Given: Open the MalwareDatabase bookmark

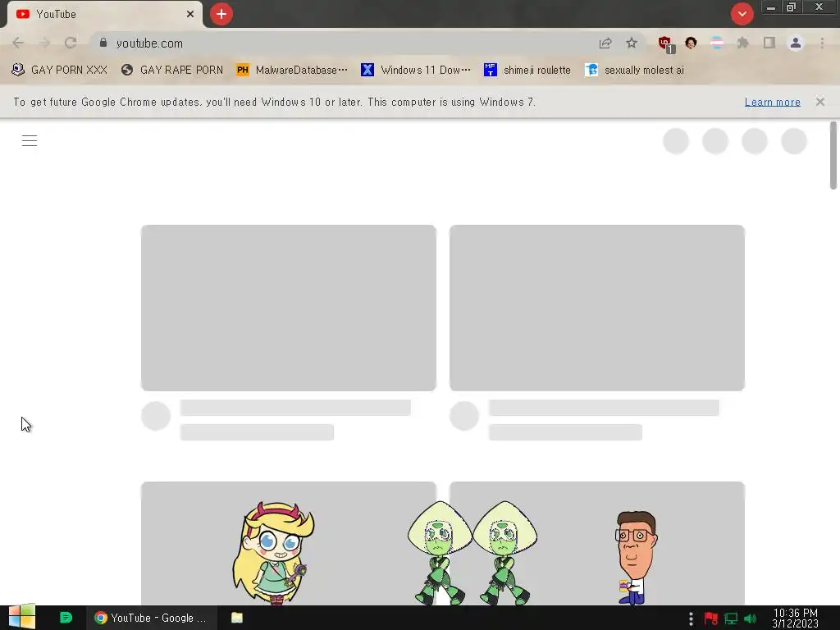Looking at the screenshot, I should pos(292,70).
